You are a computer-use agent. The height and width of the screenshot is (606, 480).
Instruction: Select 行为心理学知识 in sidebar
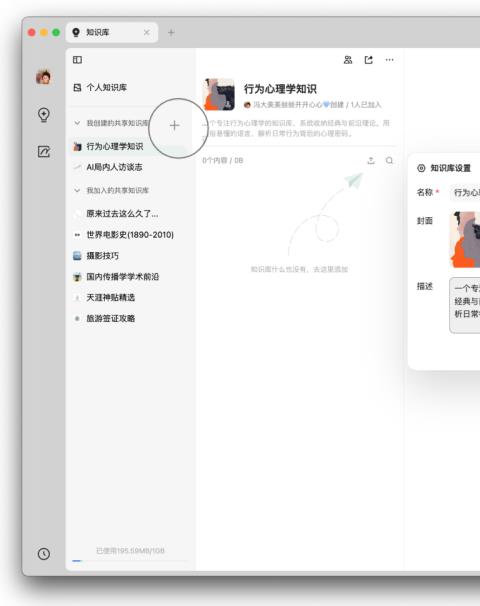coord(128,146)
